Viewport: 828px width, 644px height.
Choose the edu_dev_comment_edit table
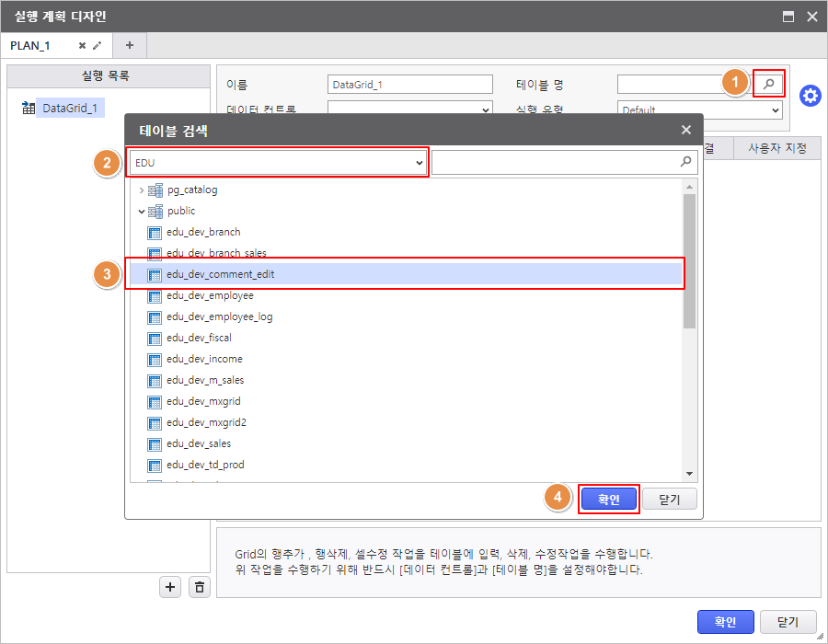(406, 274)
